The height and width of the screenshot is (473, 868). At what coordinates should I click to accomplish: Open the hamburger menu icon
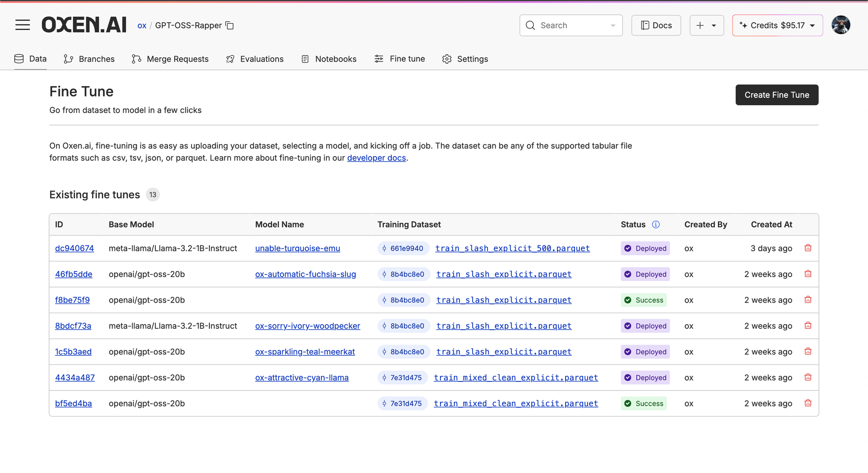(x=23, y=25)
